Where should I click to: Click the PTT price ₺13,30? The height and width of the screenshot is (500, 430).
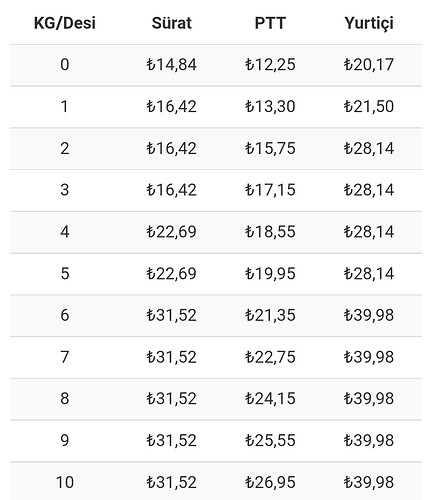pyautogui.click(x=270, y=107)
